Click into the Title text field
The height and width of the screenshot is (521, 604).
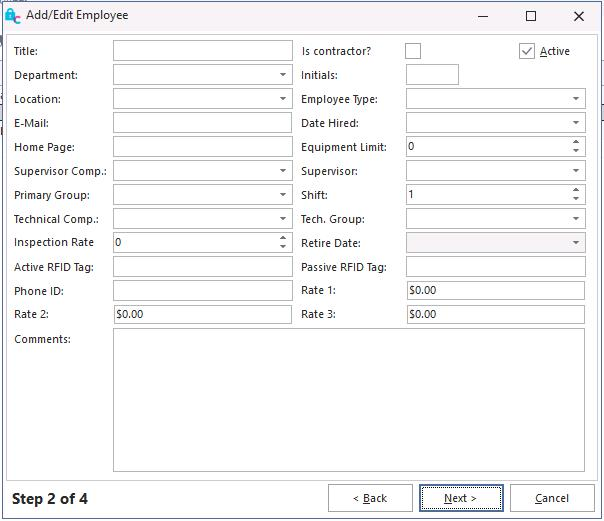[x=202, y=51]
